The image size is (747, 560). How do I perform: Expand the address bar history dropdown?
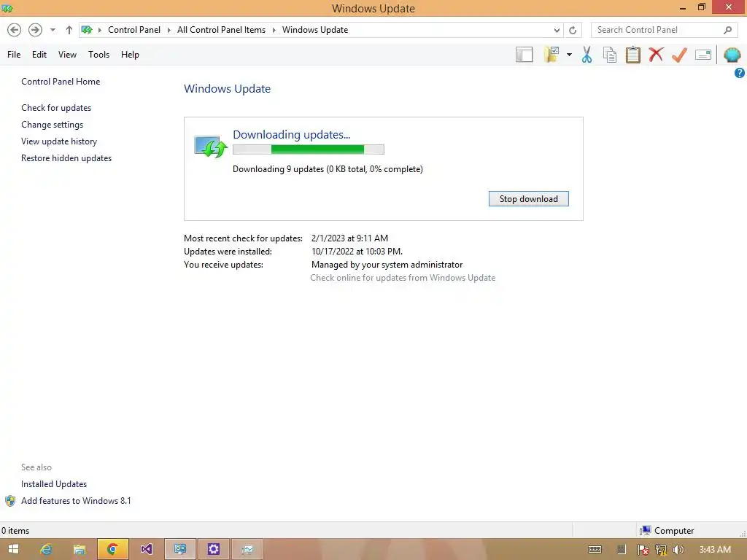[557, 30]
